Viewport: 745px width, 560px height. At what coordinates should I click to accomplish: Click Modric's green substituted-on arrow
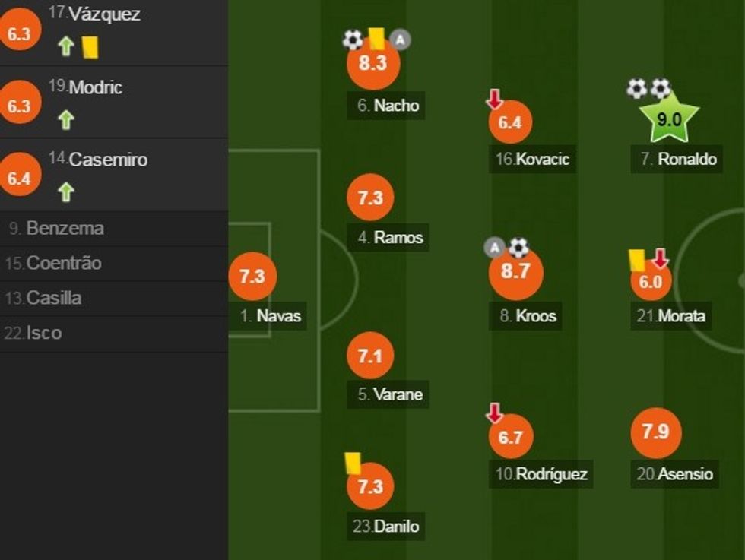coord(66,120)
